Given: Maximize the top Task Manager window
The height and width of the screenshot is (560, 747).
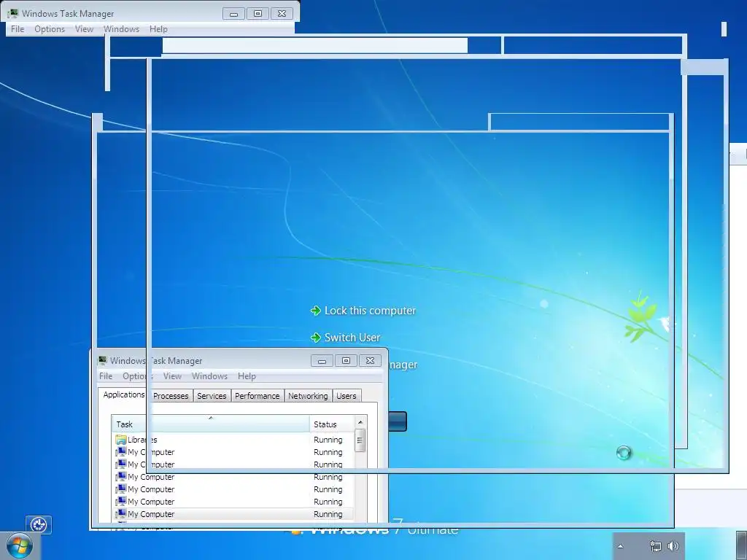Looking at the screenshot, I should [258, 14].
